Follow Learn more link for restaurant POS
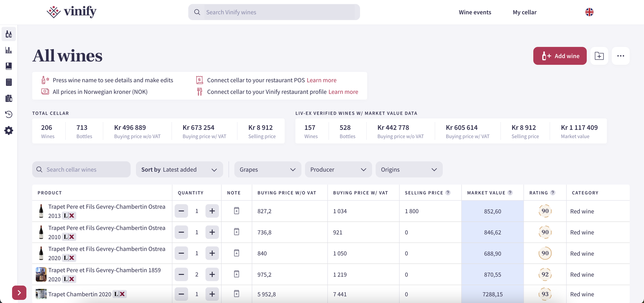 click(x=321, y=80)
